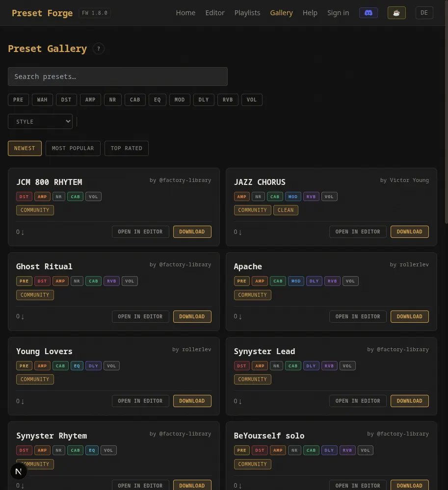
Task: Open the Playlists page
Action: click(247, 13)
